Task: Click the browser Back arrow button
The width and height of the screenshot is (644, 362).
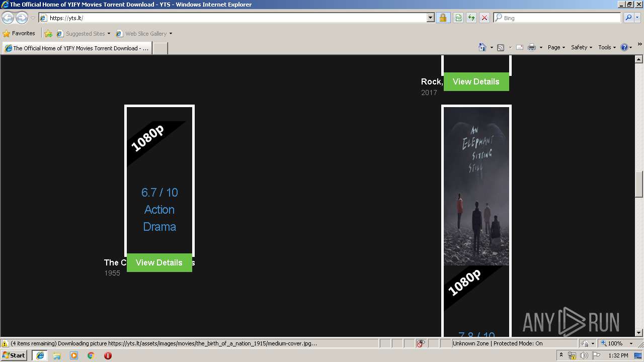Action: pyautogui.click(x=8, y=18)
